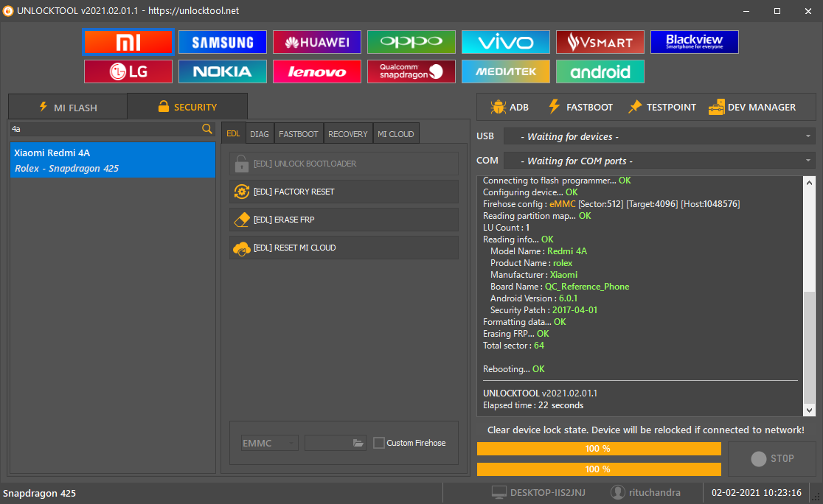Viewport: 823px width, 504px height.
Task: Choose the LG brand logo
Action: (x=128, y=71)
